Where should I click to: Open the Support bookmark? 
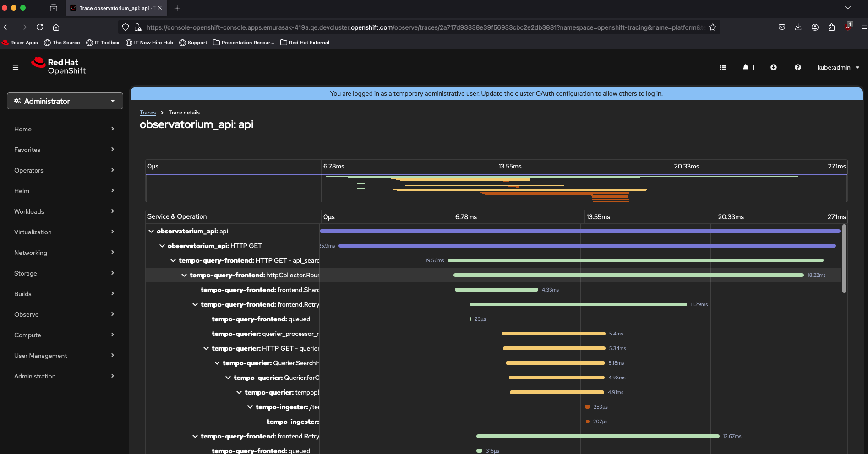[193, 43]
